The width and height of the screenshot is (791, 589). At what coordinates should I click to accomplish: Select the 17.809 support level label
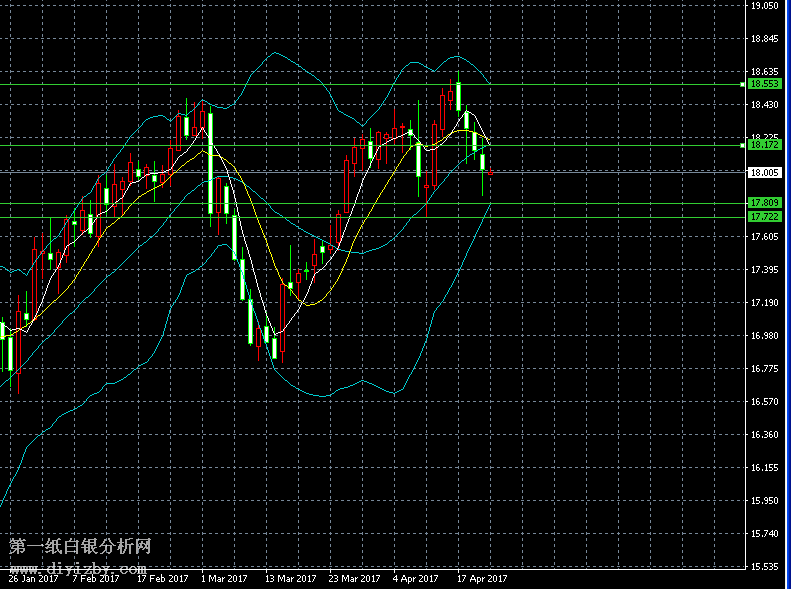tap(764, 203)
